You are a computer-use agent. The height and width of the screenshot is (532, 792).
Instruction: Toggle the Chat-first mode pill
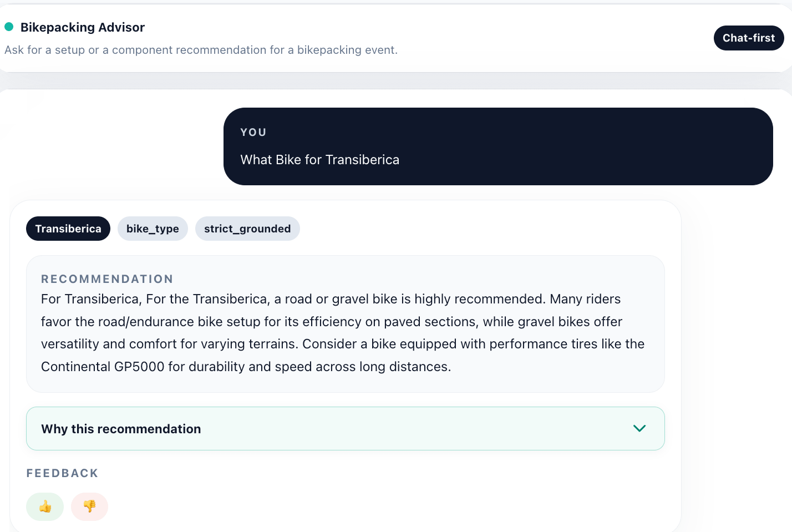click(x=749, y=38)
